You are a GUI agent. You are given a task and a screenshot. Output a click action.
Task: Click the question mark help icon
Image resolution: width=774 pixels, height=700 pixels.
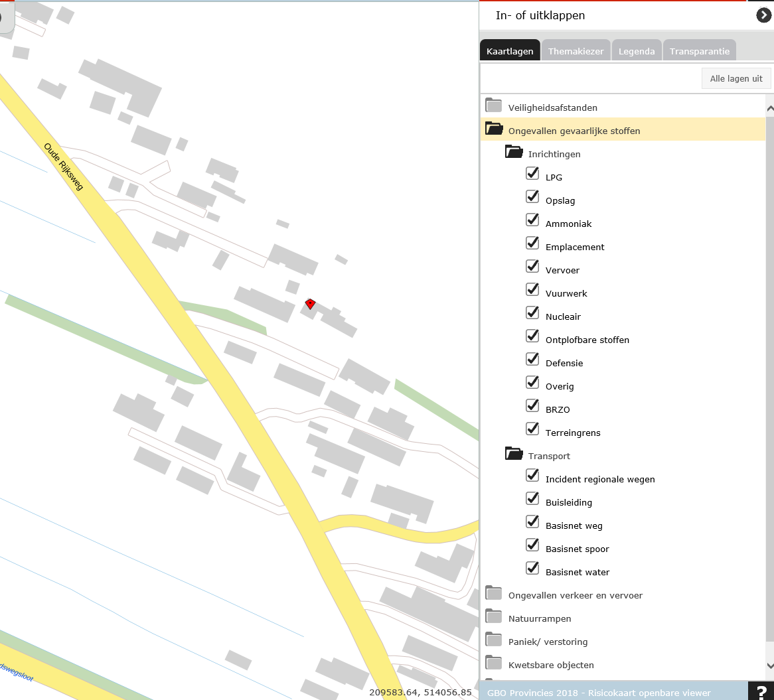coord(761,691)
